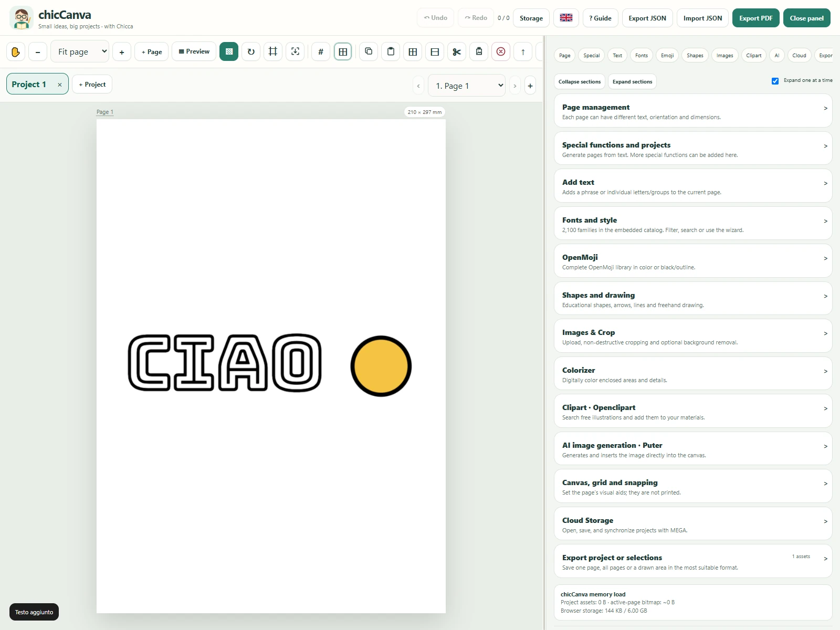Click the green hatched-square toolbar icon
The height and width of the screenshot is (630, 840).
coord(229,51)
